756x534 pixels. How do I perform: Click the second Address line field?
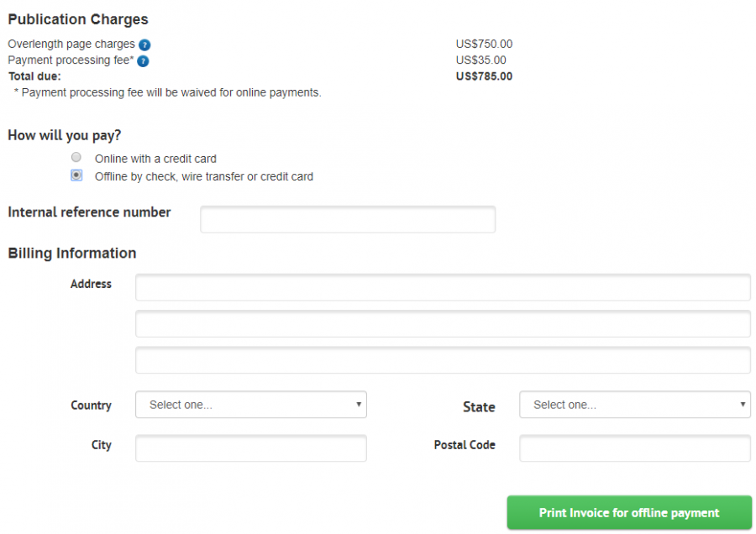tap(443, 324)
